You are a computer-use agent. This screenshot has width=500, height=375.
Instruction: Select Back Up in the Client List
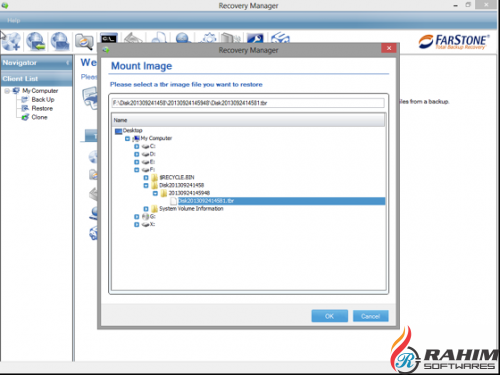43,99
